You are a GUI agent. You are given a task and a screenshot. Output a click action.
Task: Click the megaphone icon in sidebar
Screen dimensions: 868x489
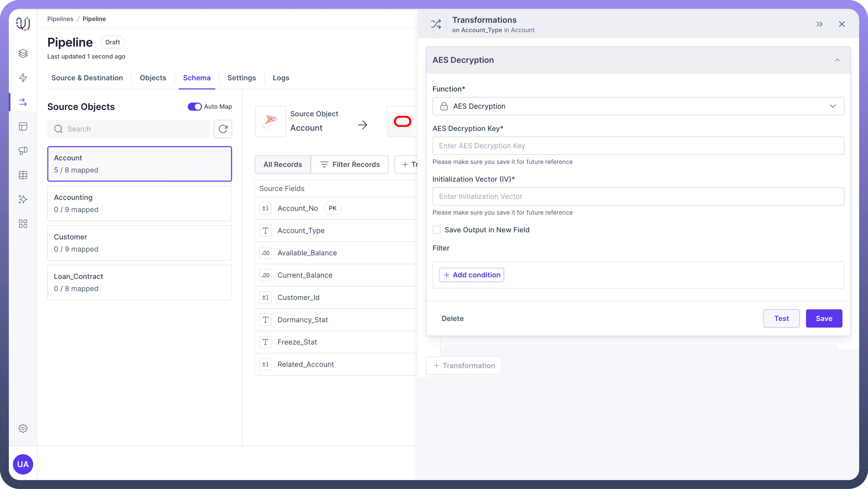click(x=23, y=151)
